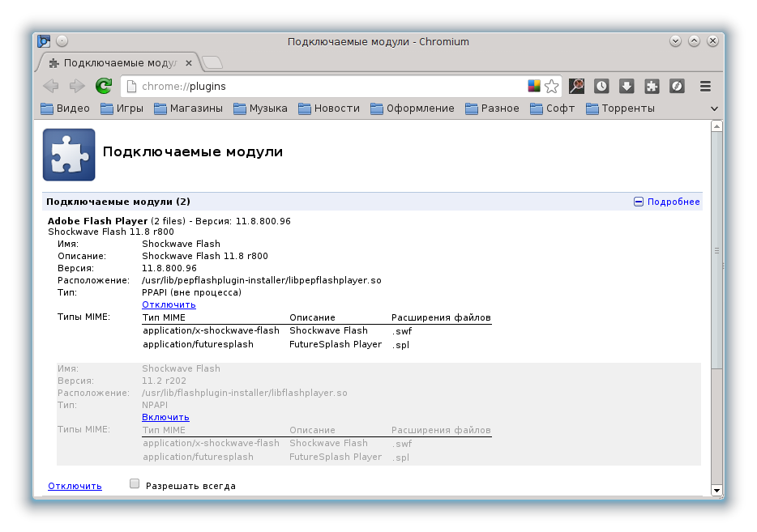Click FutureSplash Player in the enabled table
Screen dimensions: 757x532
336,344
